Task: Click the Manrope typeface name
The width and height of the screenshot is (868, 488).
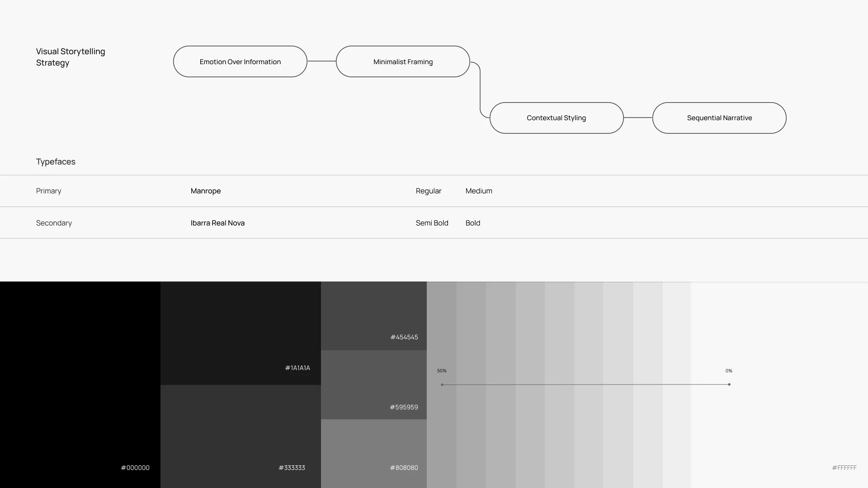Action: pos(206,191)
